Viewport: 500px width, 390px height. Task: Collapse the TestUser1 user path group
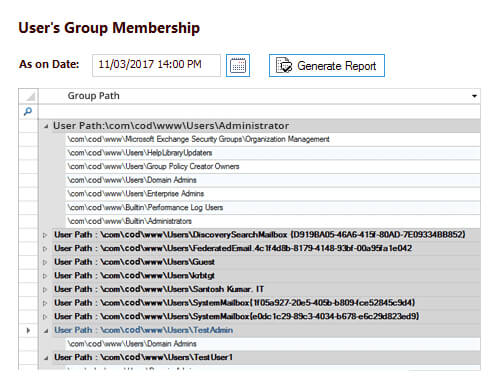point(46,358)
